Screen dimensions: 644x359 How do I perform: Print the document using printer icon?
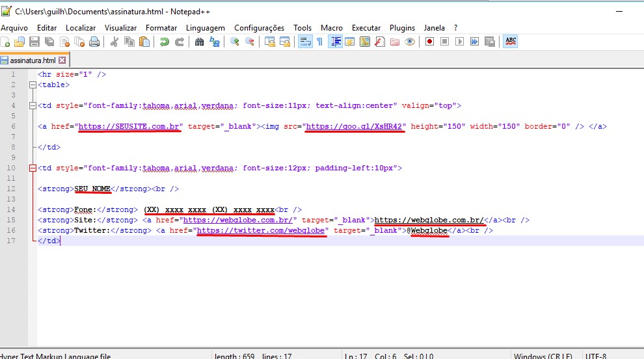click(94, 42)
